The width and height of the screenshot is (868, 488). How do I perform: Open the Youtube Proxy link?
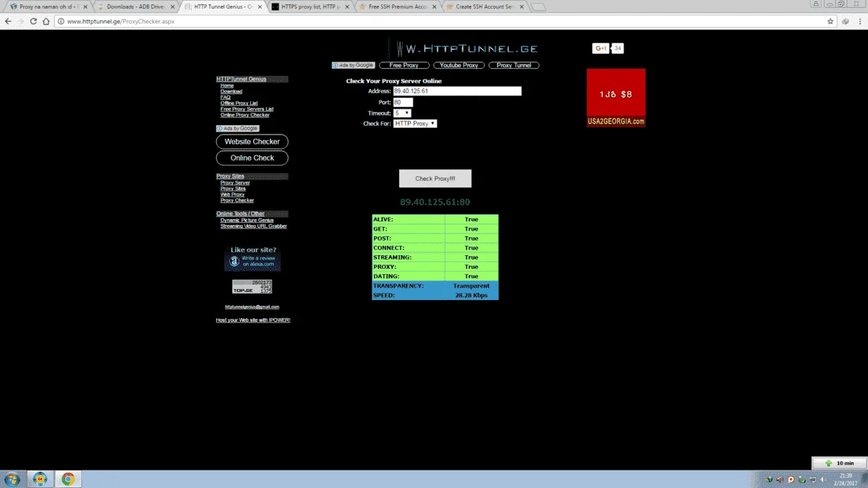tap(459, 65)
